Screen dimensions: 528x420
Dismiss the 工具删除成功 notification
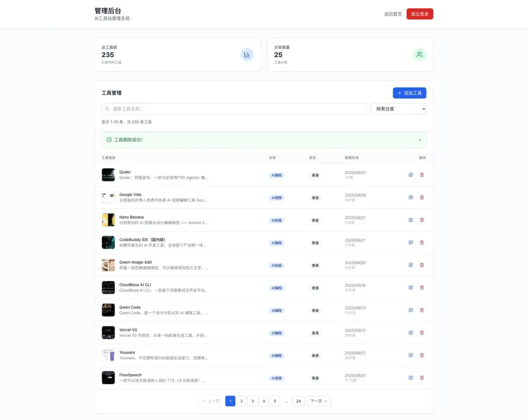(420, 140)
